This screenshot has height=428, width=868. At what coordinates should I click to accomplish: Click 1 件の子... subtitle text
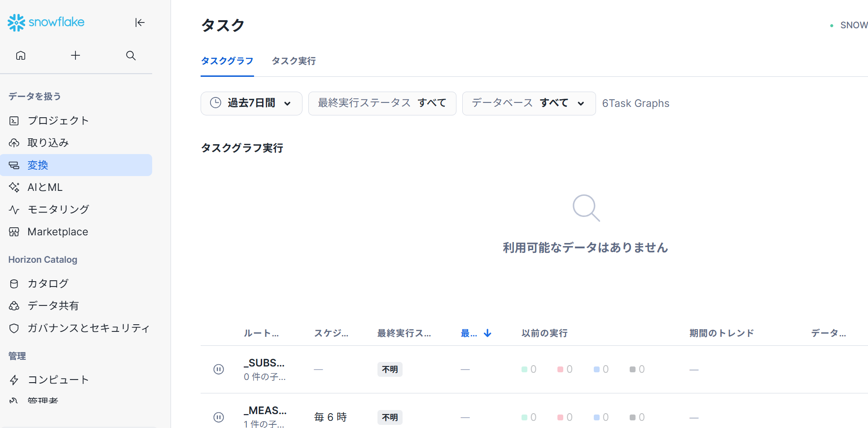pos(264,424)
